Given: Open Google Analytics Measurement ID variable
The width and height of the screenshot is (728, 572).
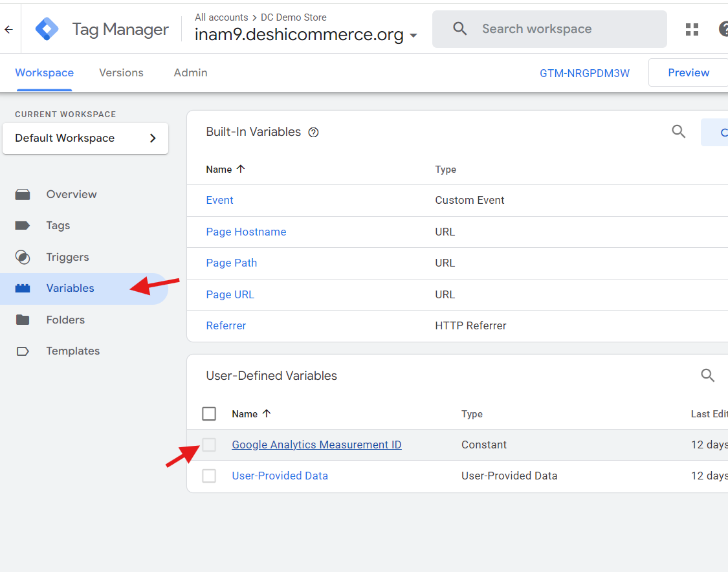Looking at the screenshot, I should (316, 445).
